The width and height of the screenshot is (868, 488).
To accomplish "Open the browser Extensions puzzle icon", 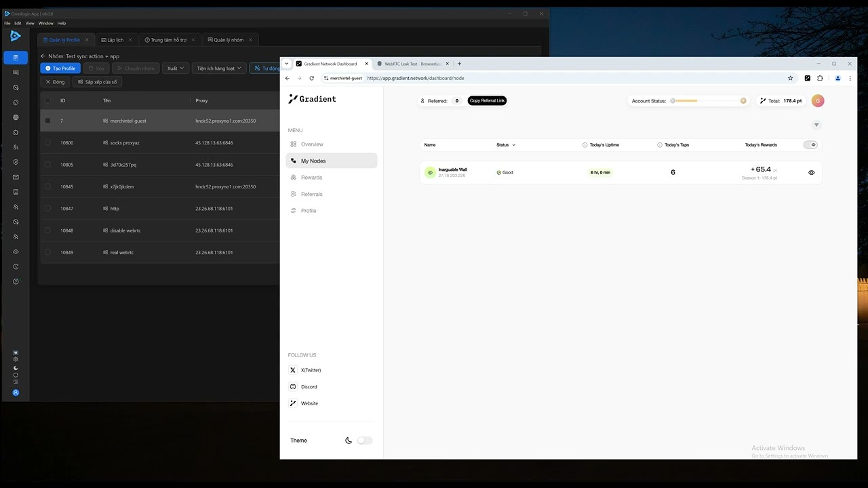I will pos(819,78).
